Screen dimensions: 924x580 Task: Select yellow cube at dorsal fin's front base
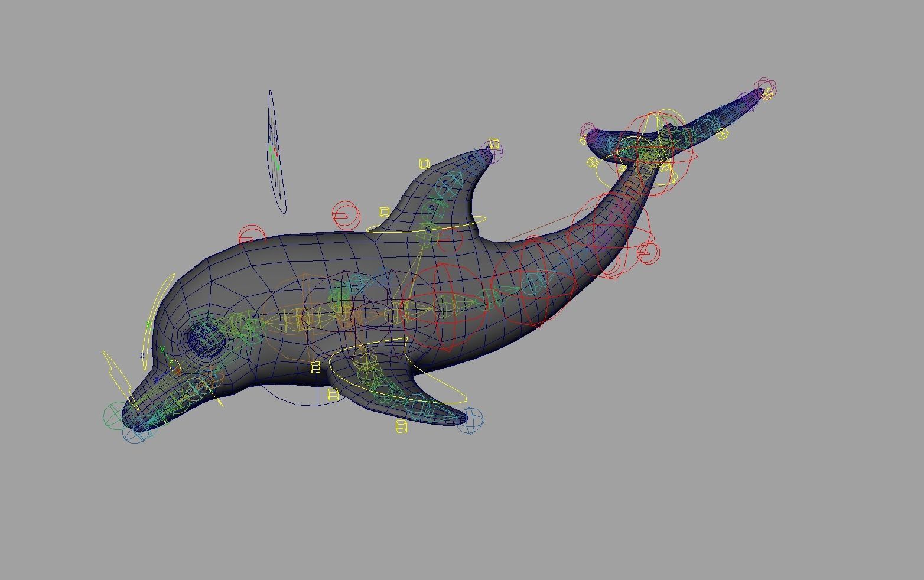384,212
